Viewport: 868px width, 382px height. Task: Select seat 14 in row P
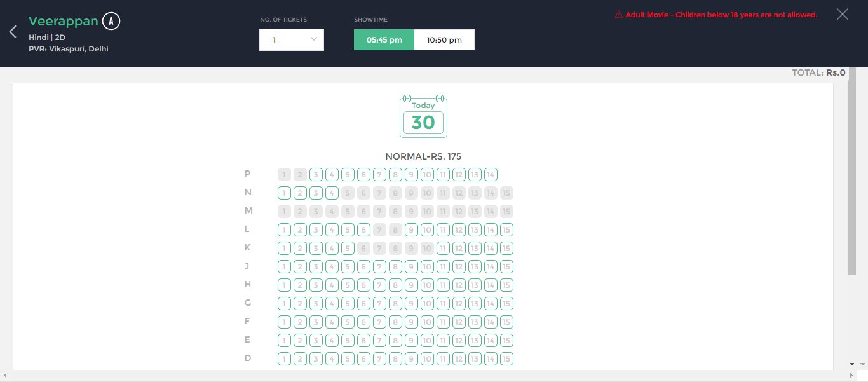click(x=491, y=174)
